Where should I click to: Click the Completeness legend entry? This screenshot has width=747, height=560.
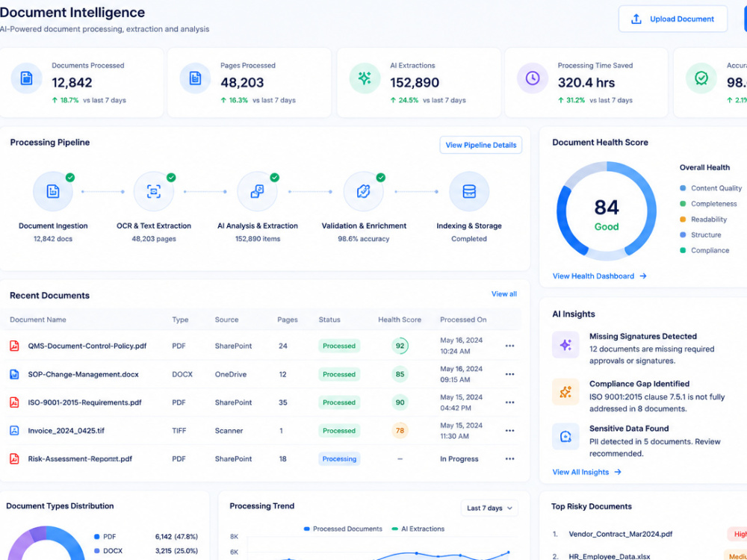coord(708,204)
